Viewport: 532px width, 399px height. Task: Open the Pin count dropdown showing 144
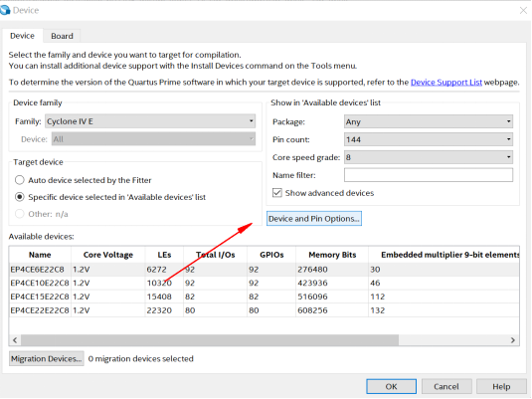429,139
